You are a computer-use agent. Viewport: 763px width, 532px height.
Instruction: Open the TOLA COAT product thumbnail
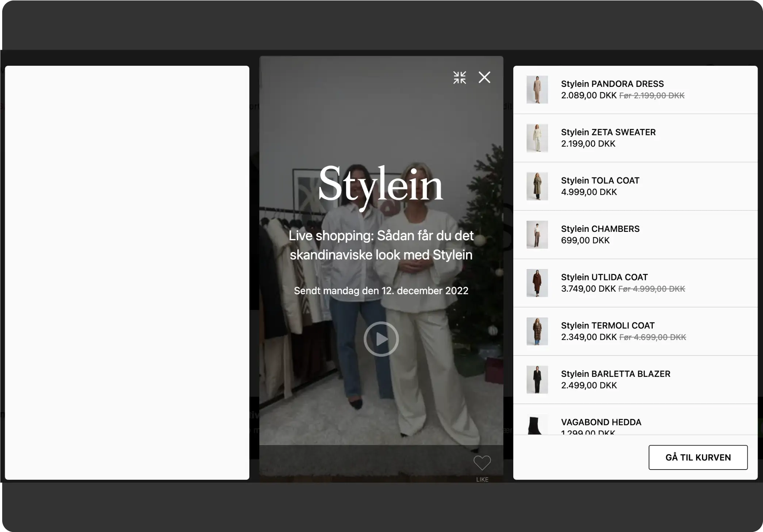point(537,186)
